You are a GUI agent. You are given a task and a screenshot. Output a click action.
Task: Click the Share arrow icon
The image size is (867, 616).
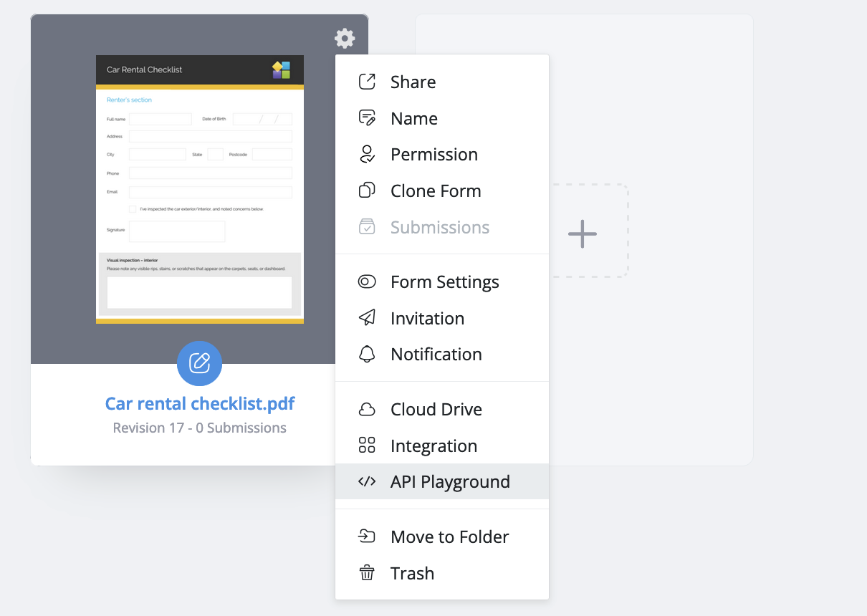367,82
